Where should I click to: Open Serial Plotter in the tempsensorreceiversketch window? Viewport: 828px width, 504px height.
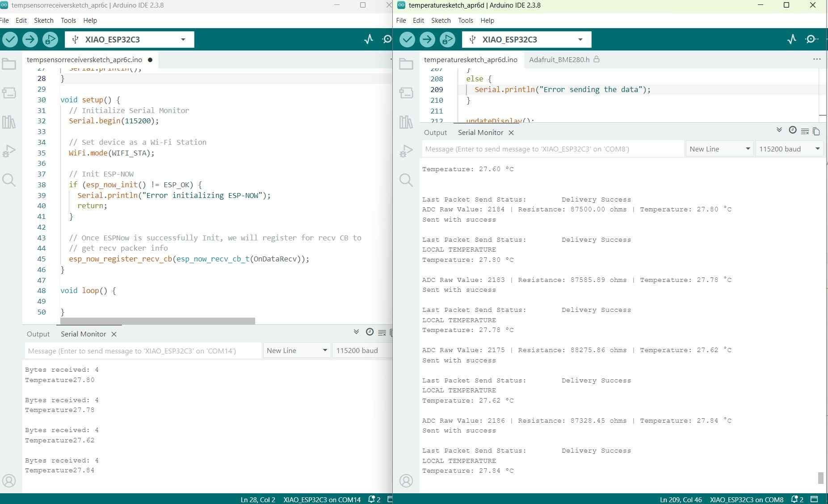[x=369, y=39]
